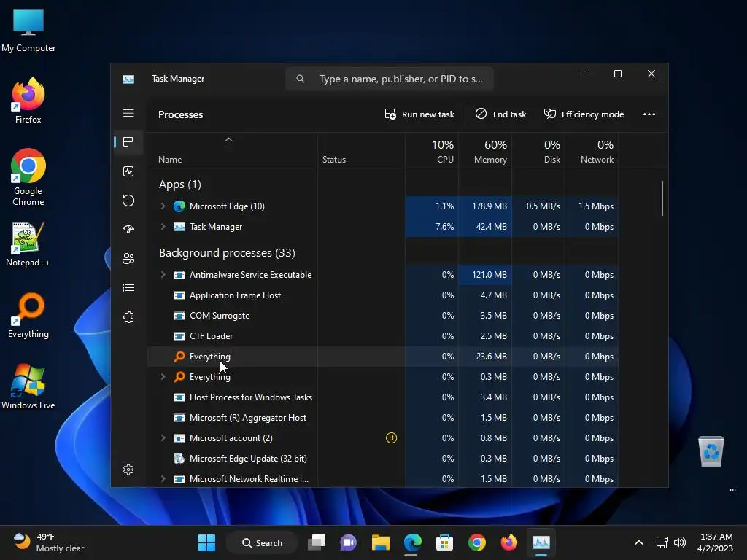
Task: Open the App history sidebar icon
Action: click(128, 201)
